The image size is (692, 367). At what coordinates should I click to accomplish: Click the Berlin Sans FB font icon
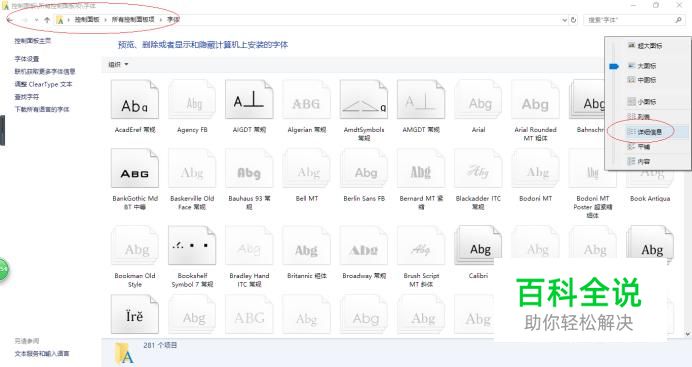point(364,169)
